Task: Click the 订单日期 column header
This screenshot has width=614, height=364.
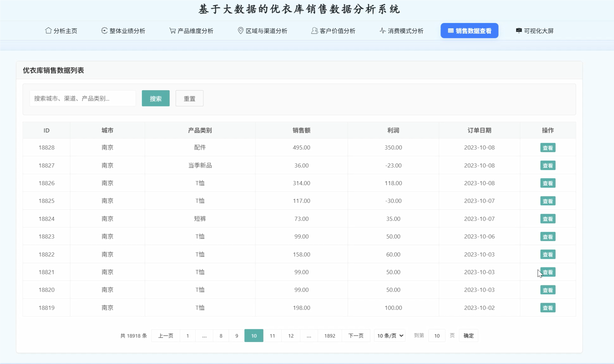Action: [x=479, y=130]
